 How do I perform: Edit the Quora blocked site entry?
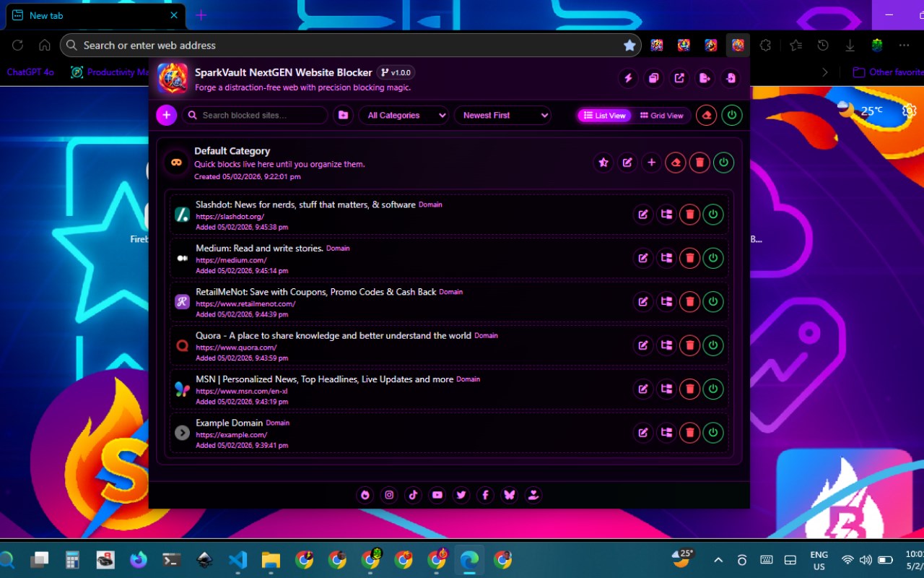(642, 345)
